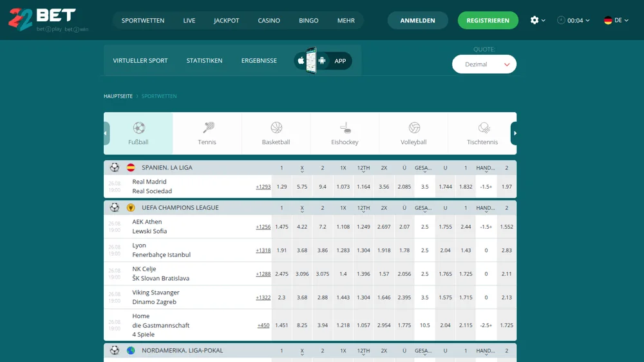Click the Spain flag next to La Liga

tap(131, 167)
